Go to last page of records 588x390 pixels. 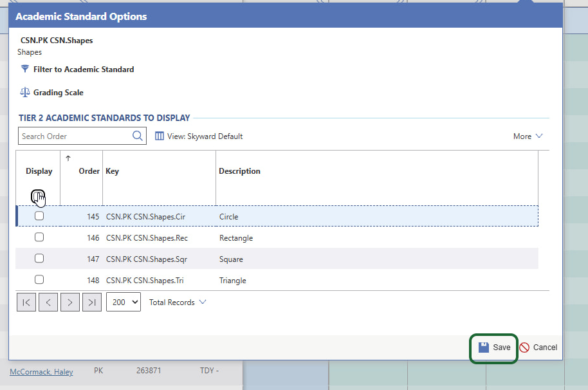pos(92,302)
